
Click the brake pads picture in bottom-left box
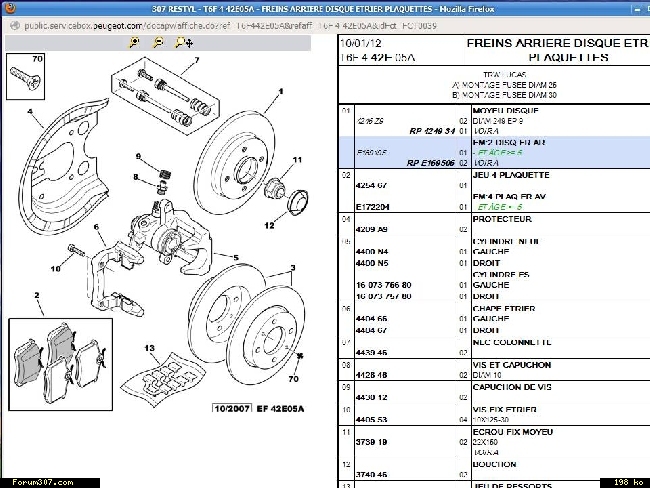point(60,364)
